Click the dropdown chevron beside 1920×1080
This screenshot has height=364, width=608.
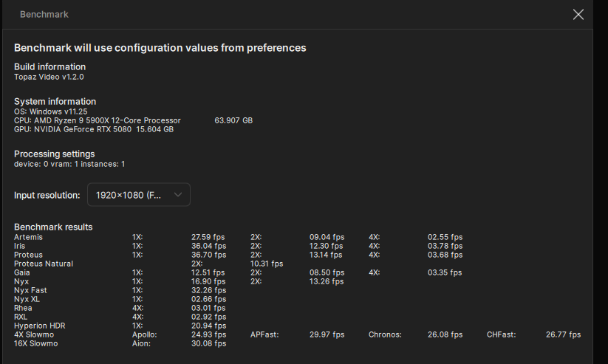[x=177, y=195]
